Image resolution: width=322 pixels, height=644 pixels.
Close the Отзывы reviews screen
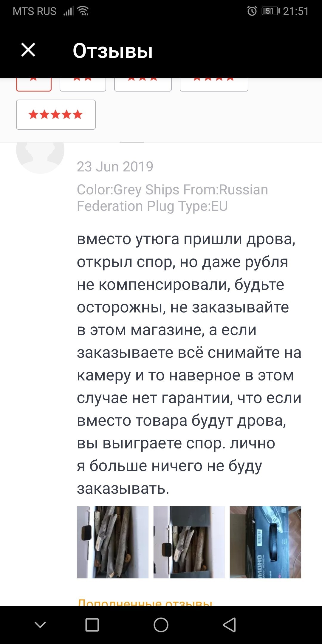click(28, 50)
